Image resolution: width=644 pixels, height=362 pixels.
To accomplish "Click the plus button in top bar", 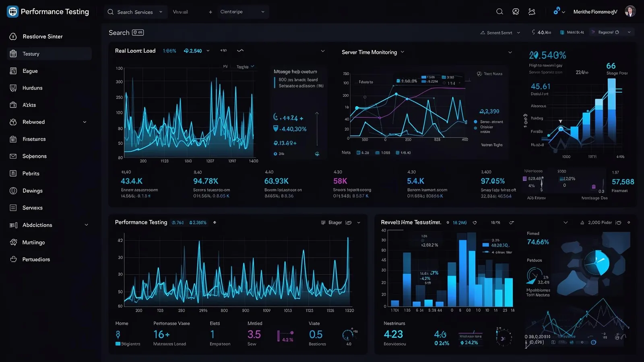I will 211,12.
